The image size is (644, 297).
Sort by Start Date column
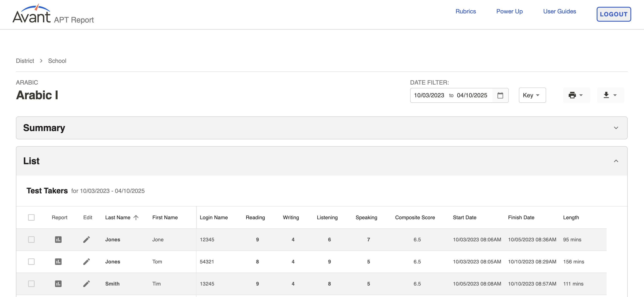pos(465,218)
